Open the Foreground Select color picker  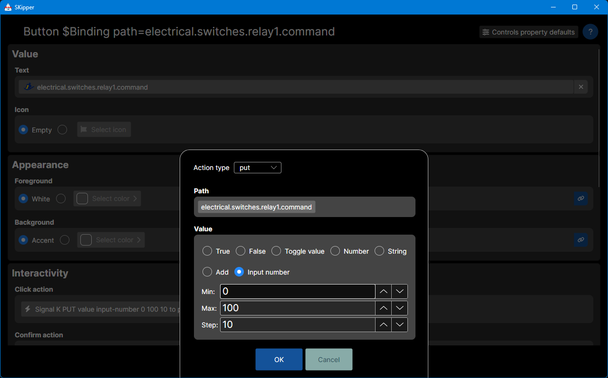coord(107,198)
